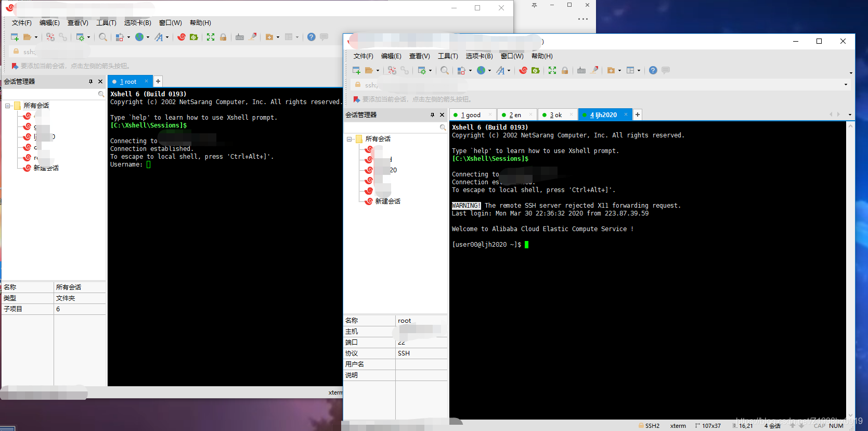Select 新建会话 item in back window tree
The image size is (868, 431).
coord(46,168)
